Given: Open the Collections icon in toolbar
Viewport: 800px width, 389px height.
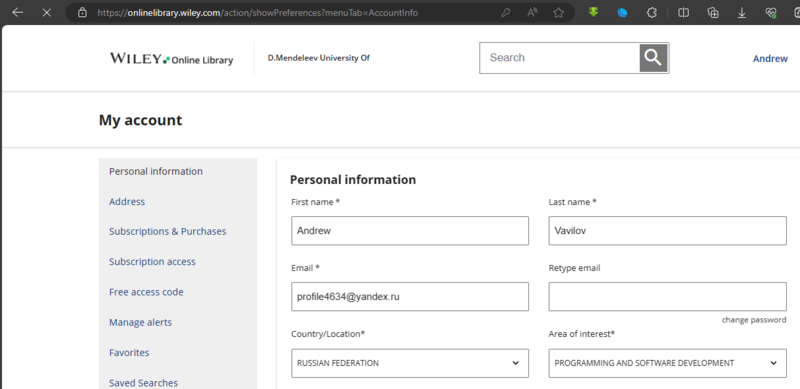Looking at the screenshot, I should [713, 13].
